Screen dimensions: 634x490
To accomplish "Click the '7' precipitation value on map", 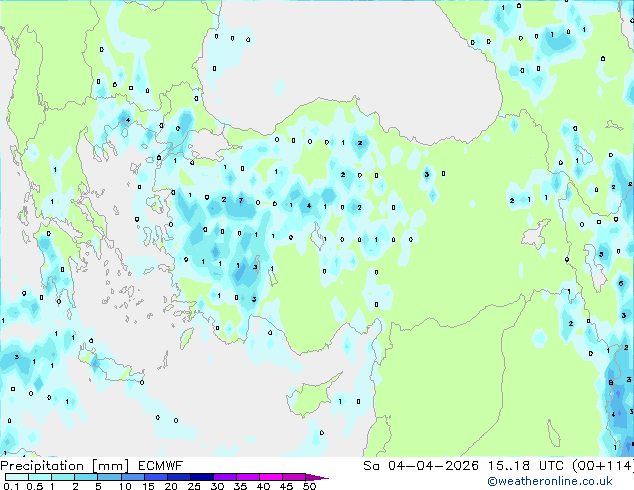I will [x=241, y=201].
